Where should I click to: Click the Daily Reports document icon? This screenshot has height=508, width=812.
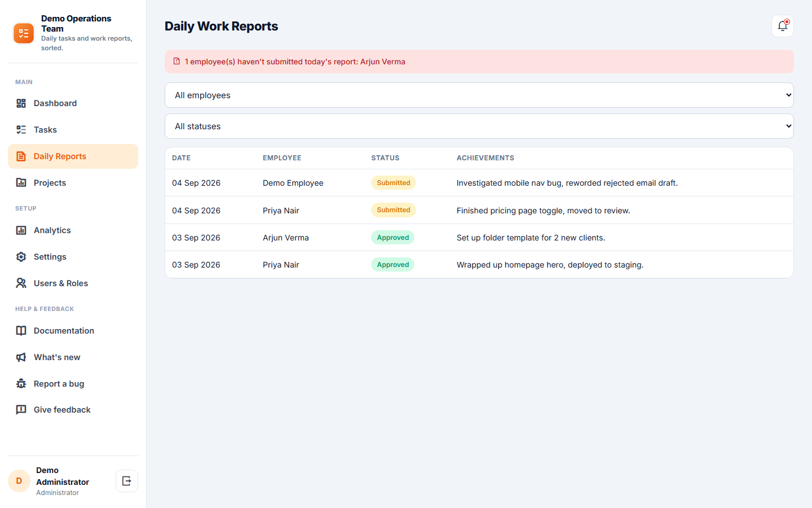(x=21, y=156)
